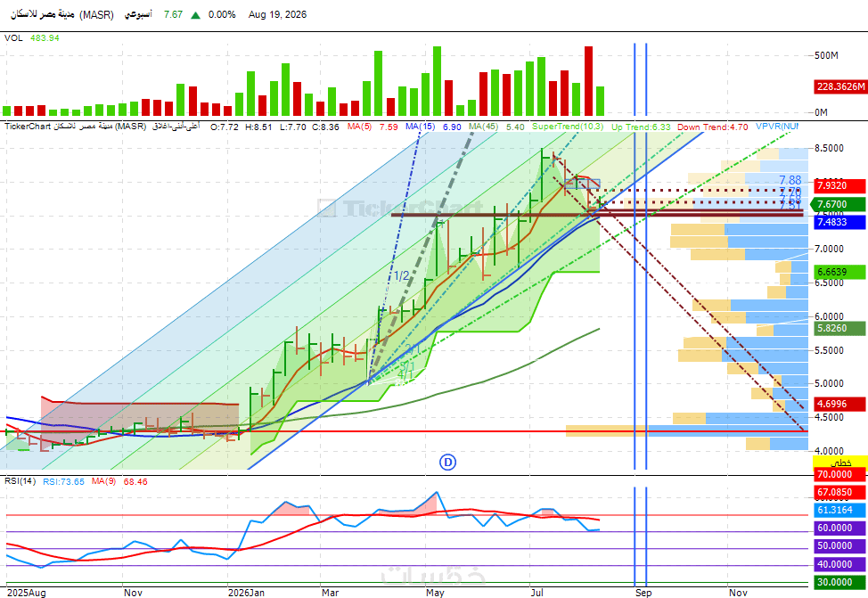
Task: Click the 500M volume axis label
Action: [x=826, y=55]
